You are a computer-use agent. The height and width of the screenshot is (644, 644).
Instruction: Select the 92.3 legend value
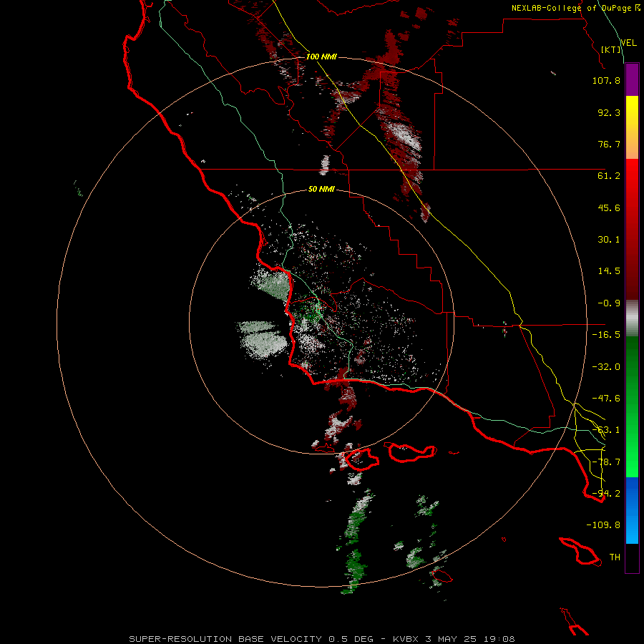(609, 112)
